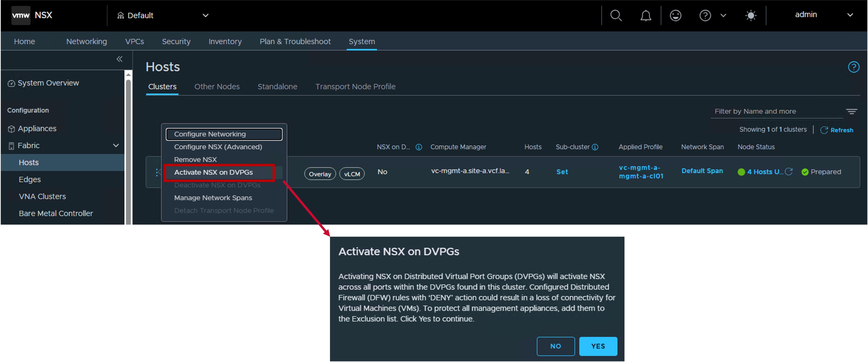The height and width of the screenshot is (362, 868).
Task: Click the Sub-cluster Set link
Action: pos(562,172)
